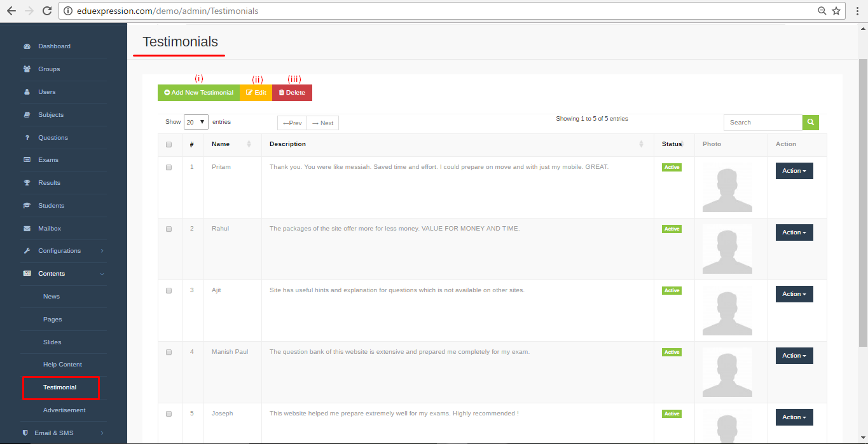The height and width of the screenshot is (444, 868).
Task: Click Showing 1 to 5 of 5 entries
Action: tap(592, 119)
